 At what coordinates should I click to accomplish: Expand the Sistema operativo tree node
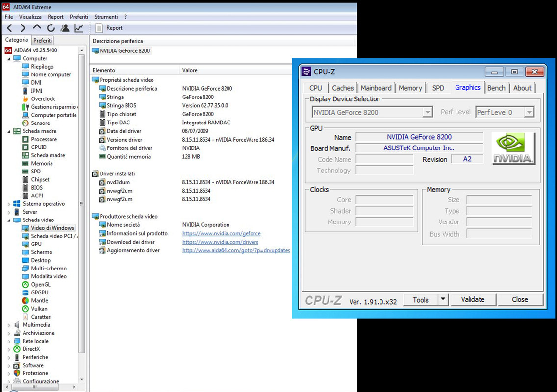pyautogui.click(x=9, y=204)
